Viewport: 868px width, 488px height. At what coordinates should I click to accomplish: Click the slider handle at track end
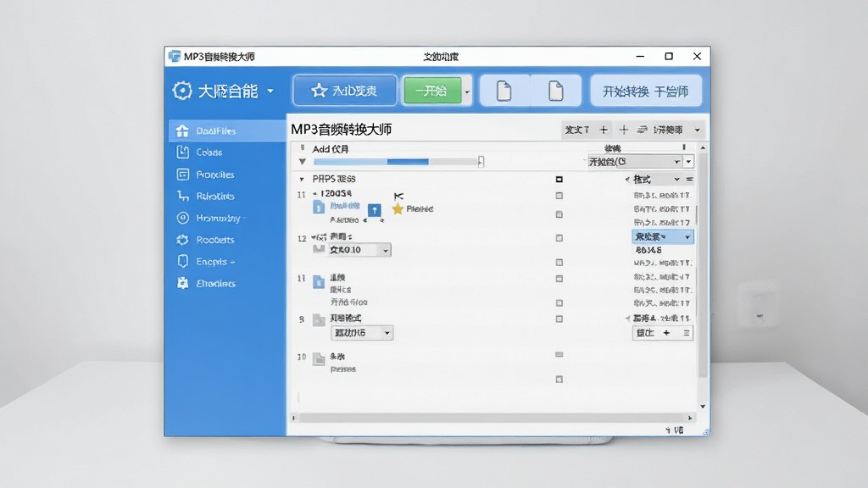pyautogui.click(x=481, y=162)
